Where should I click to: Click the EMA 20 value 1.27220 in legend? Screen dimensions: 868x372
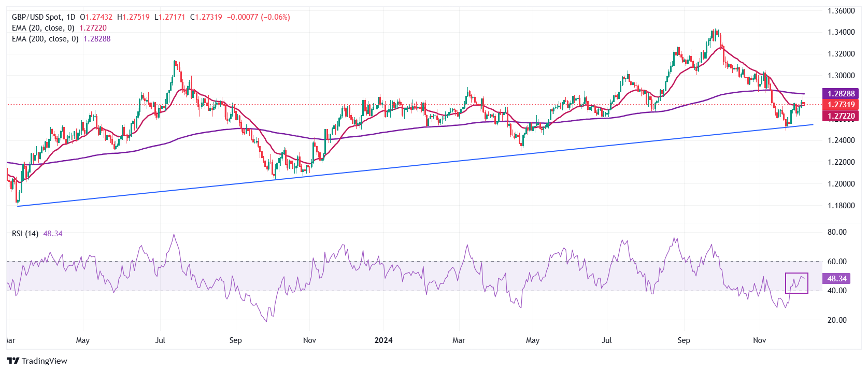click(x=93, y=28)
